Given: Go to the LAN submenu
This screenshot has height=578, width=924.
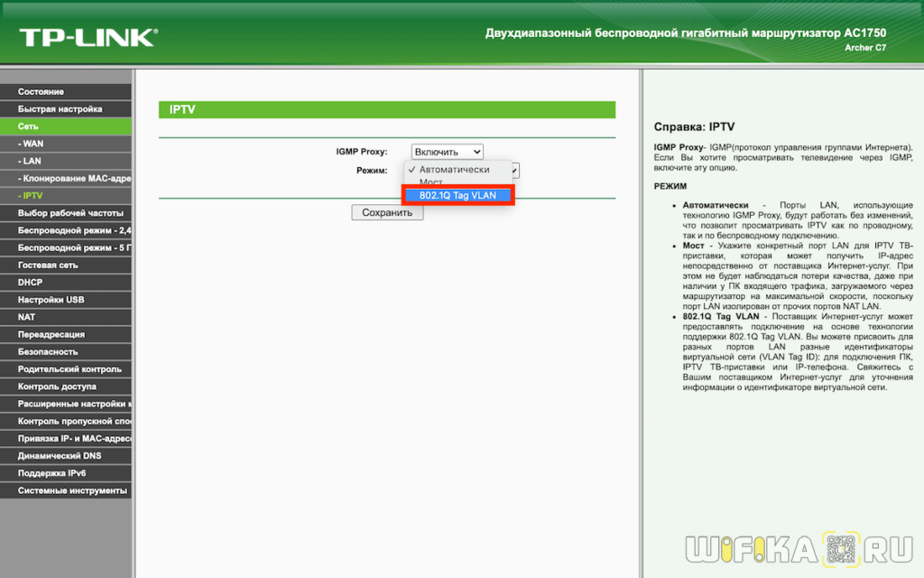Looking at the screenshot, I should click(65, 161).
